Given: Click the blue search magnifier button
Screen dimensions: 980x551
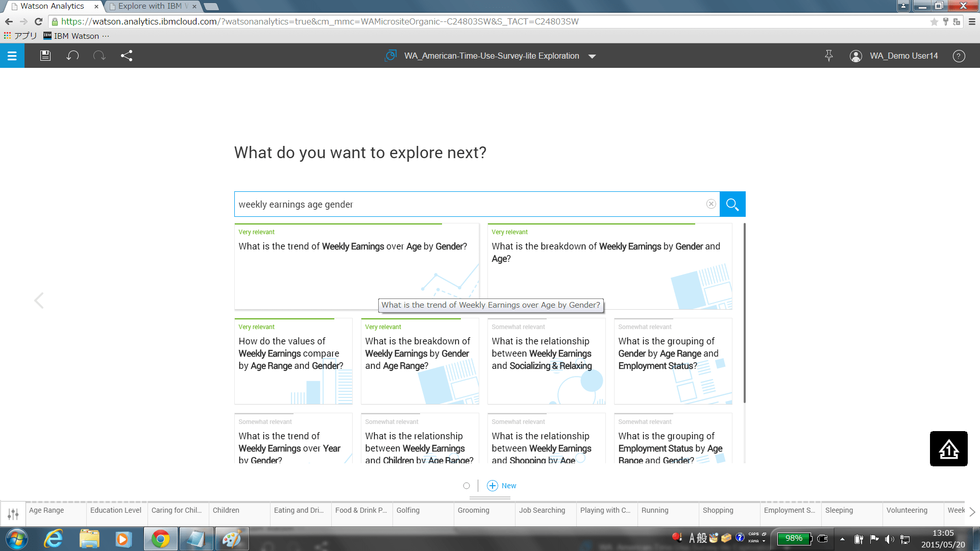Looking at the screenshot, I should (x=732, y=204).
